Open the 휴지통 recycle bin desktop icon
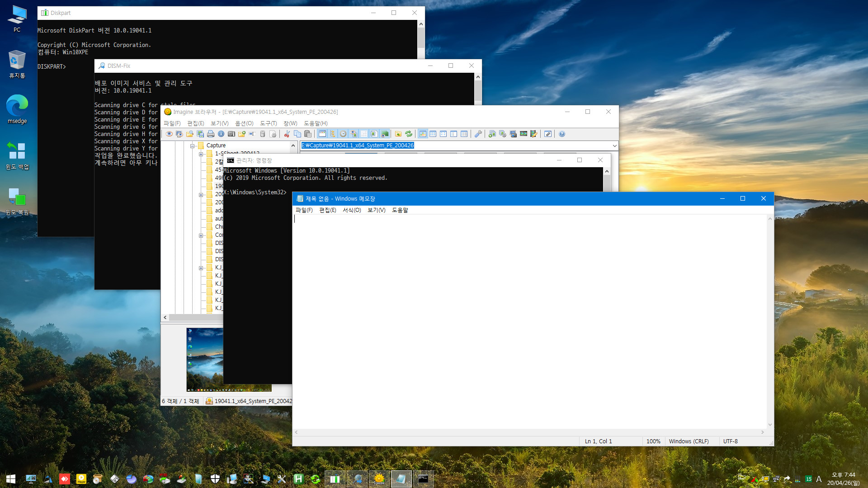 (17, 64)
